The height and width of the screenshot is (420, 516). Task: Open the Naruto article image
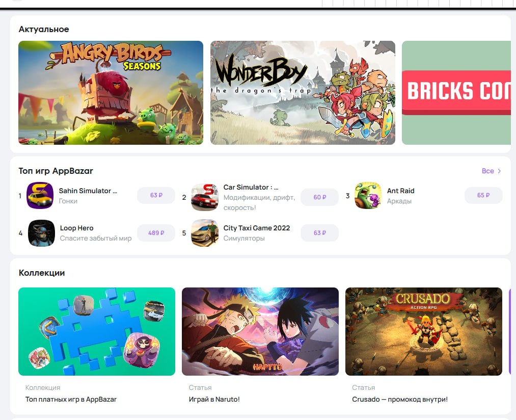260,331
